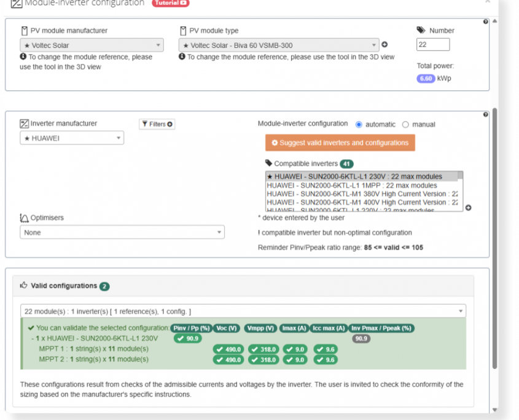Click the MPPT 1 string row text
The width and height of the screenshot is (519, 420).
(x=94, y=349)
